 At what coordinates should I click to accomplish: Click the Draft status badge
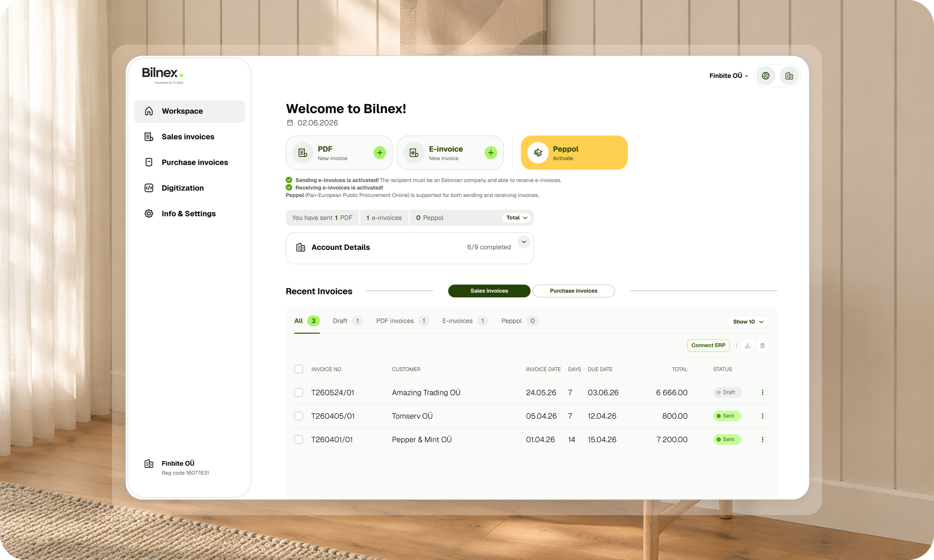727,392
